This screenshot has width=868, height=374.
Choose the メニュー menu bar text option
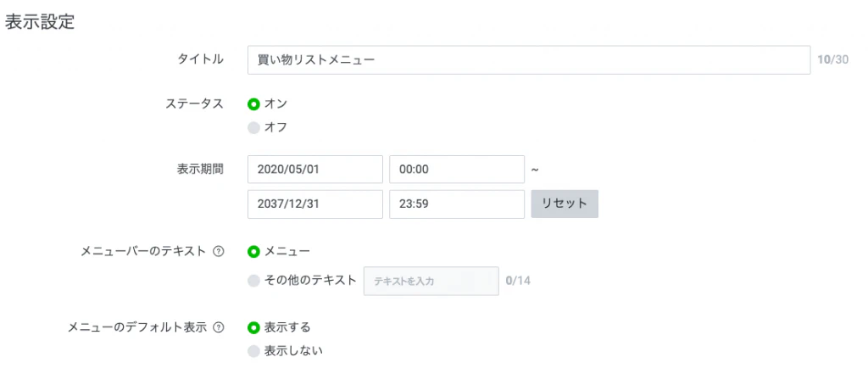253,251
